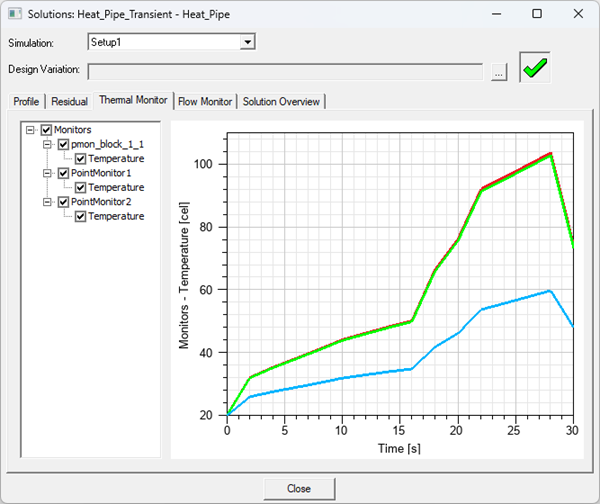Open the Simulation Setup1 dropdown
The width and height of the screenshot is (600, 504).
pyautogui.click(x=248, y=42)
